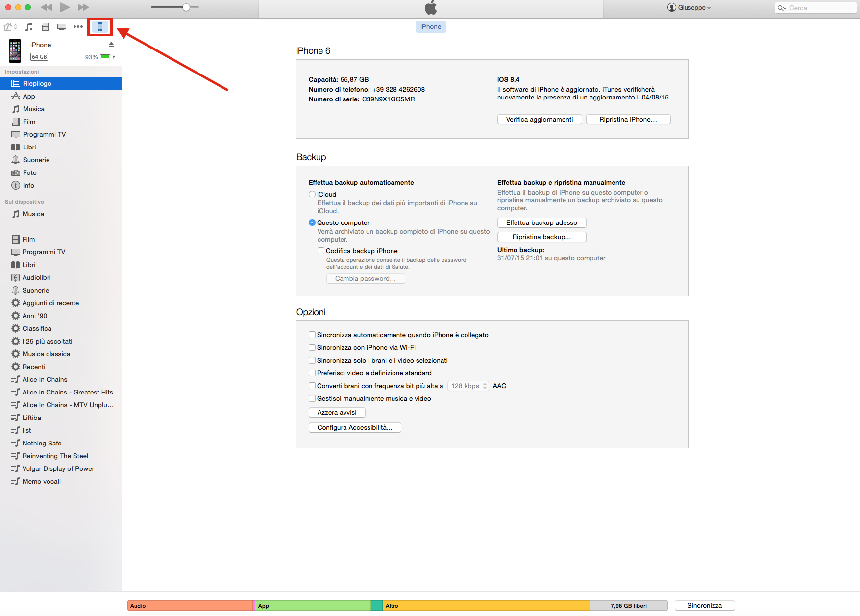The image size is (860, 616).
Task: Toggle Sincronizza solo brani e video selezionati
Action: pos(312,360)
